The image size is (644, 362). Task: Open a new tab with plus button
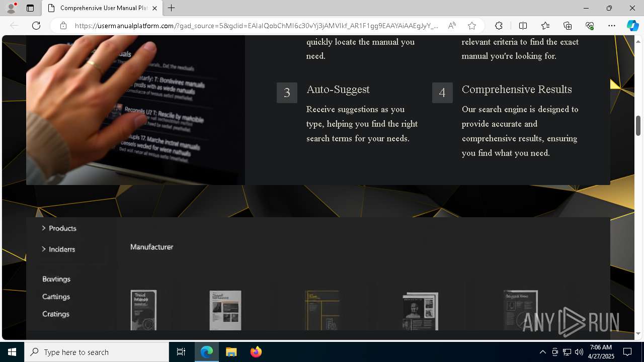point(172,8)
